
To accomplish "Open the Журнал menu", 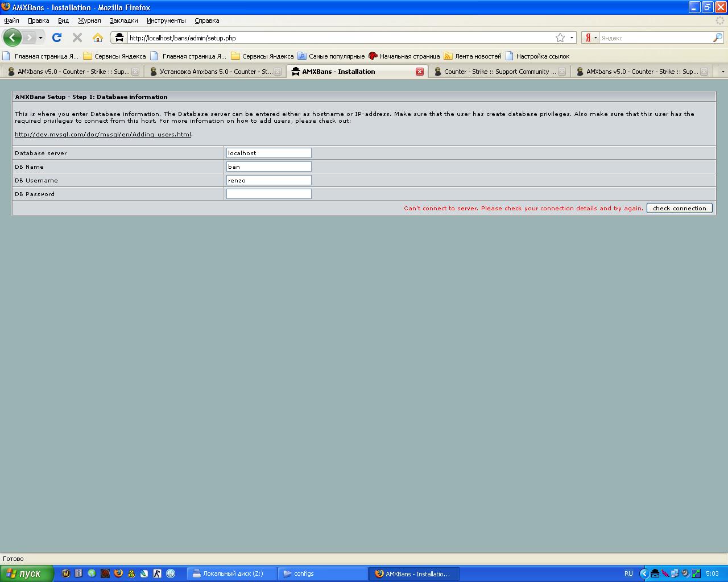I will (x=89, y=20).
